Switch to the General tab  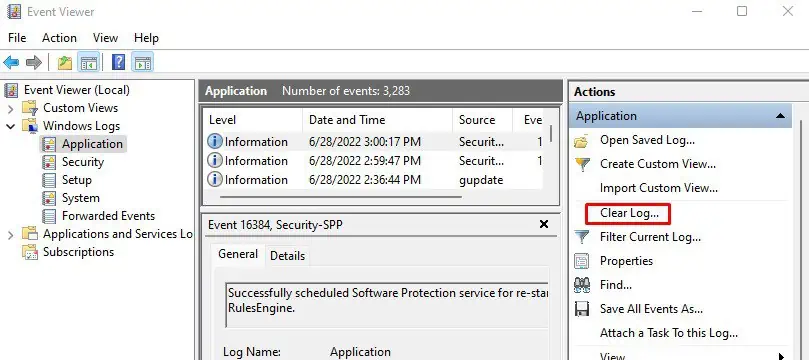click(x=238, y=254)
